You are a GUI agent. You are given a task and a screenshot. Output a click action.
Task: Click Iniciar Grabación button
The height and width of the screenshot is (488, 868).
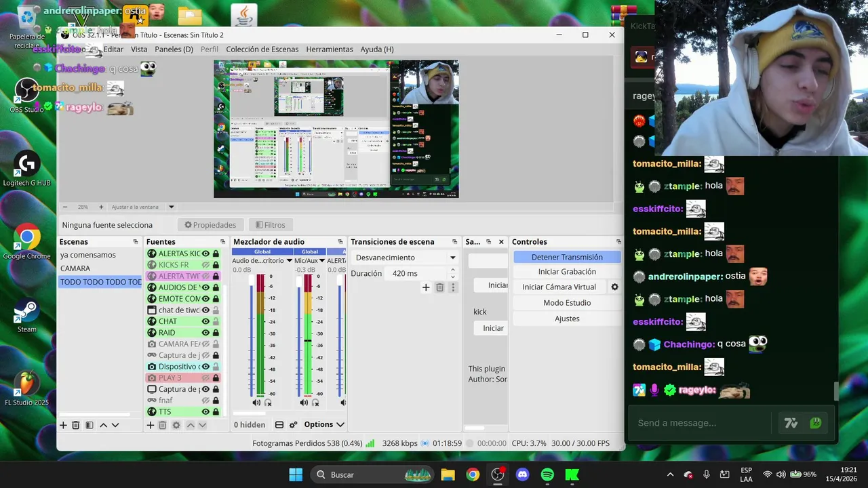pyautogui.click(x=567, y=272)
